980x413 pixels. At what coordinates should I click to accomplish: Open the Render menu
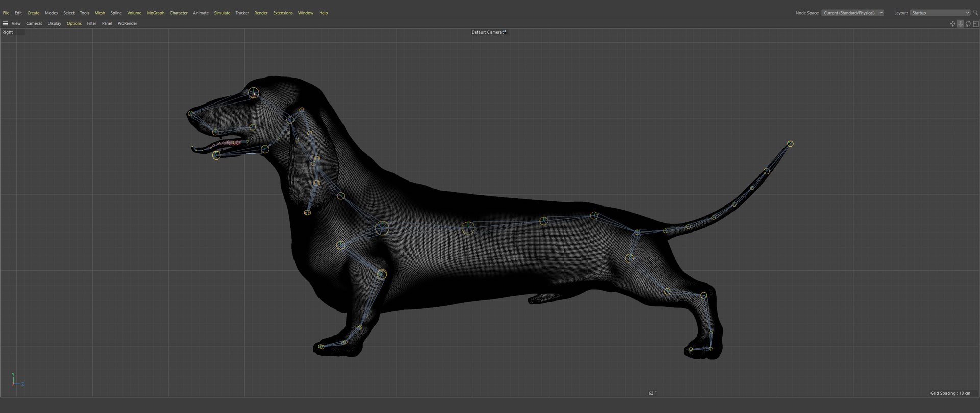pyautogui.click(x=261, y=13)
